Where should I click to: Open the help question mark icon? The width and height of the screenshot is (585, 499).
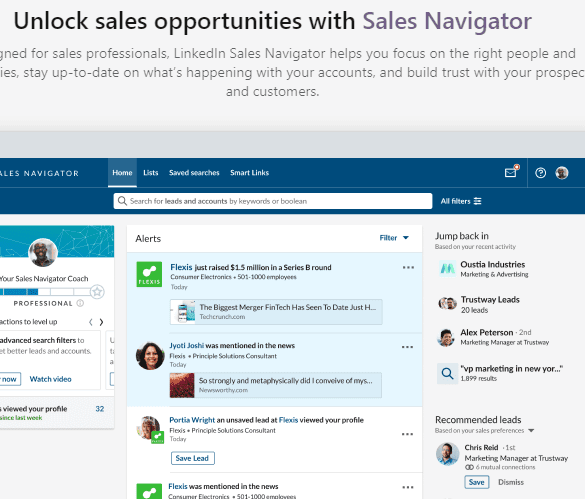[x=540, y=173]
